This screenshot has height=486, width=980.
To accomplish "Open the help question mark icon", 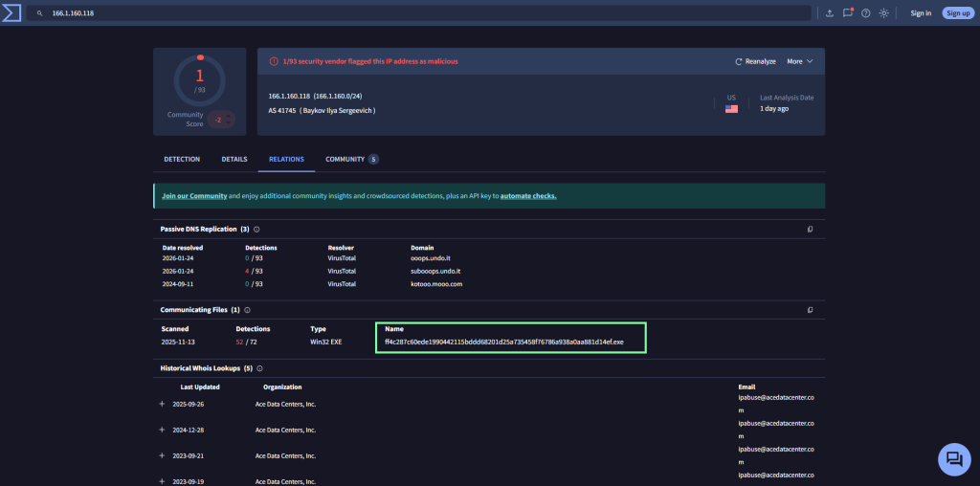I will point(865,13).
